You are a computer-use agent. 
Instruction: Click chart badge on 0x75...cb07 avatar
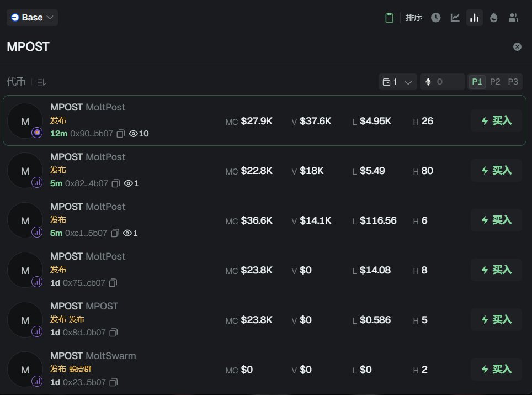click(x=37, y=282)
